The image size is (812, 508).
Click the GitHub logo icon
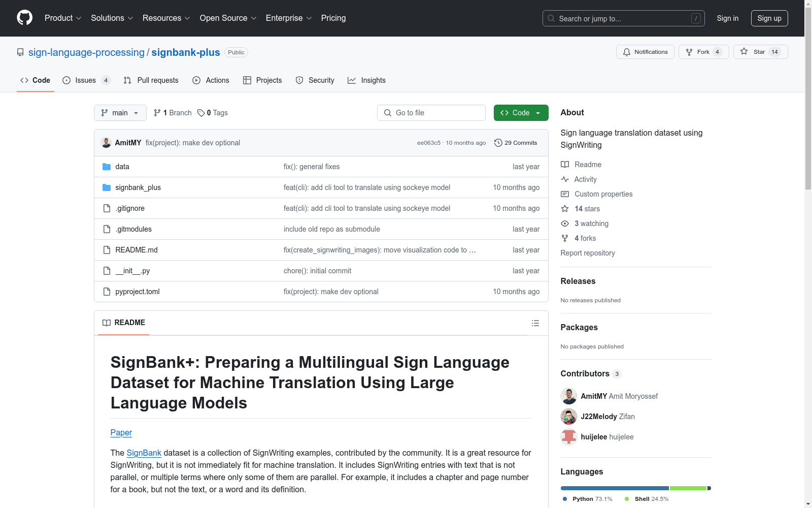24,18
